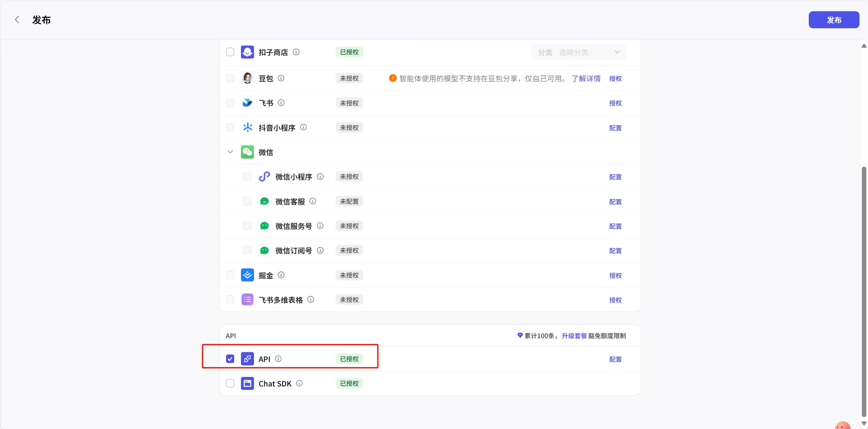868x429 pixels.
Task: Click the 掘金 platform logo icon
Action: coord(247,275)
